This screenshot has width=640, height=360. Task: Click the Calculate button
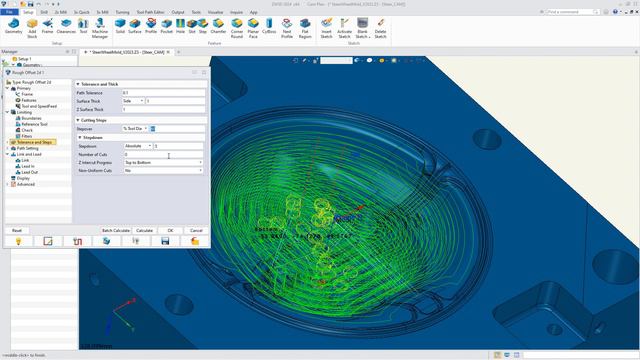click(x=144, y=231)
